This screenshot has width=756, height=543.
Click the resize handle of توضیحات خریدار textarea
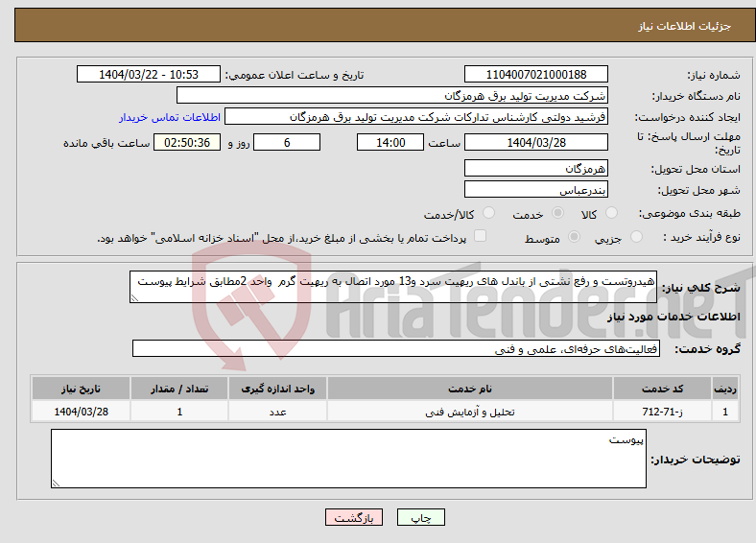click(56, 483)
